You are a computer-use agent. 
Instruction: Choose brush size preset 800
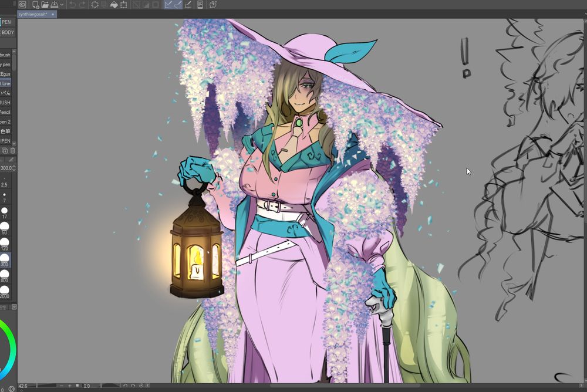(x=5, y=276)
